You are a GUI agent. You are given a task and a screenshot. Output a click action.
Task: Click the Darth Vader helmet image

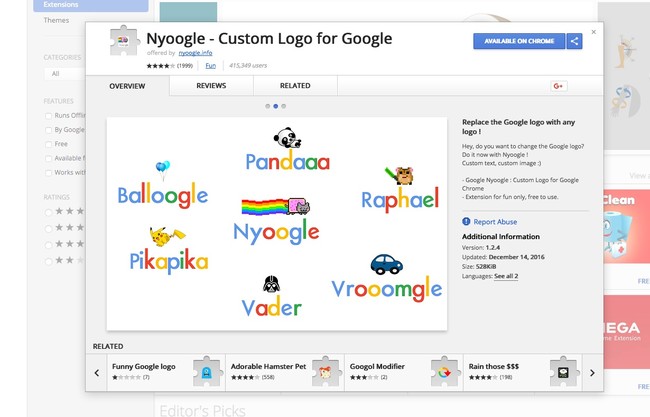[x=272, y=284]
